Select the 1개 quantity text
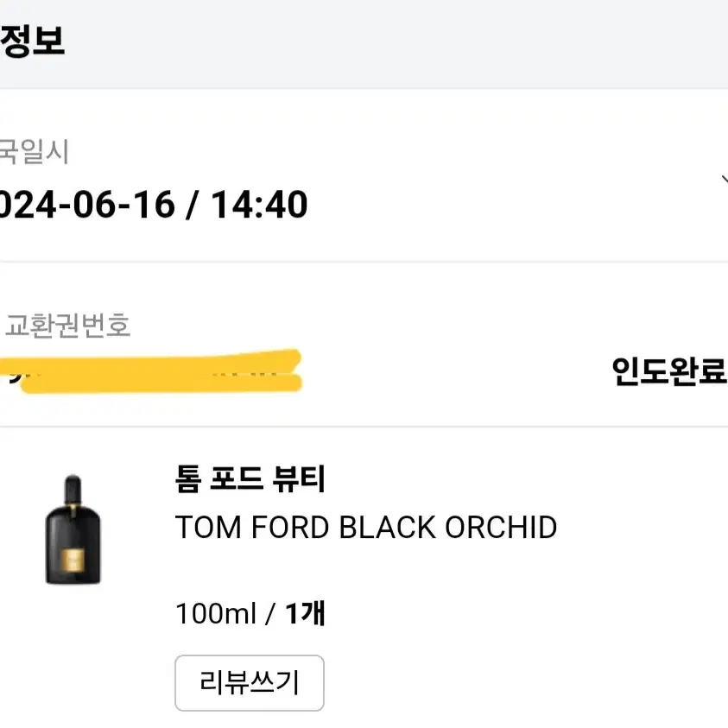 (x=305, y=613)
